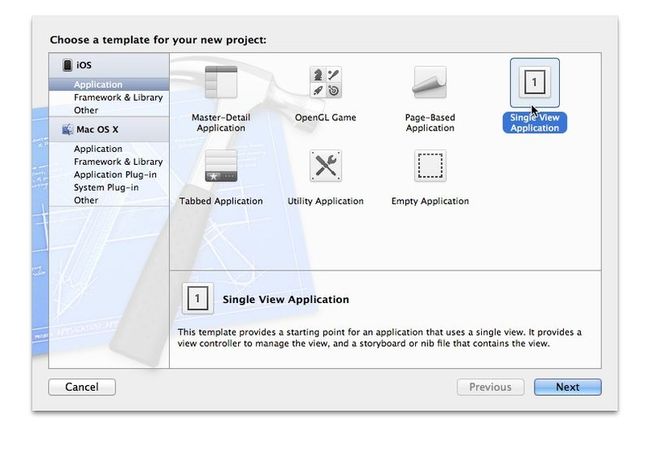
Task: Click the Mac OS X section header
Action: [109, 129]
